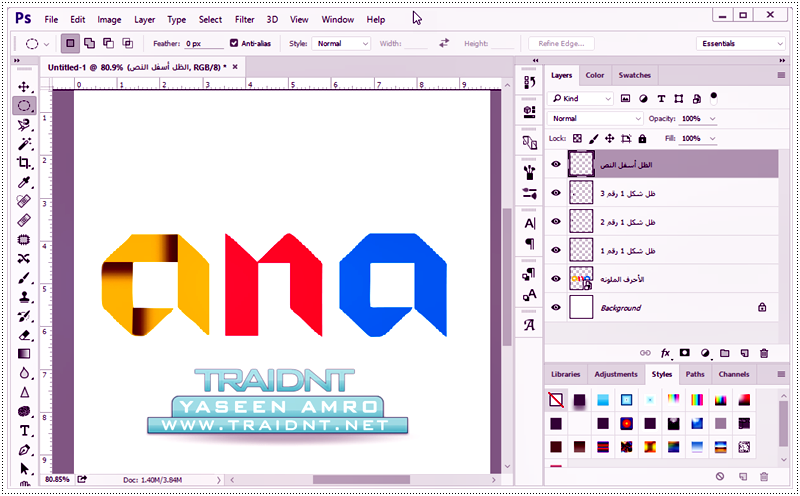
Task: Hide the الظل أسفل النص layer
Action: click(556, 164)
